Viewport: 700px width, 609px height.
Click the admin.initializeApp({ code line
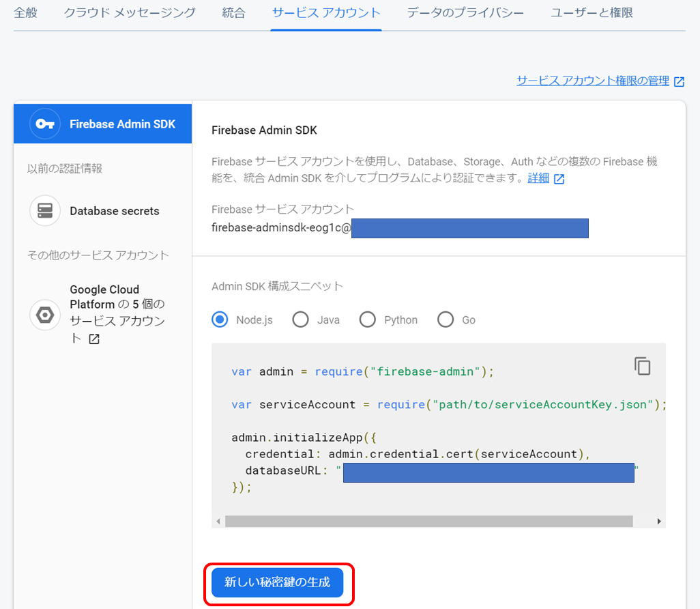point(304,438)
